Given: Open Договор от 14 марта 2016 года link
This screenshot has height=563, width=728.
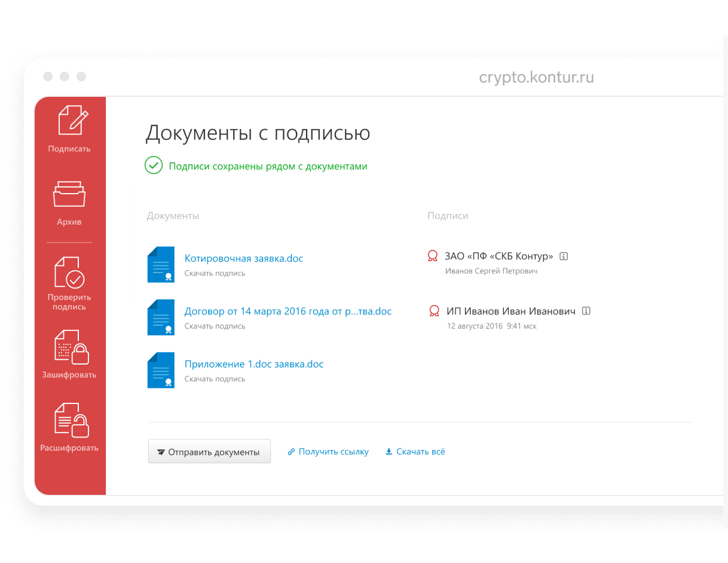Looking at the screenshot, I should 288,311.
